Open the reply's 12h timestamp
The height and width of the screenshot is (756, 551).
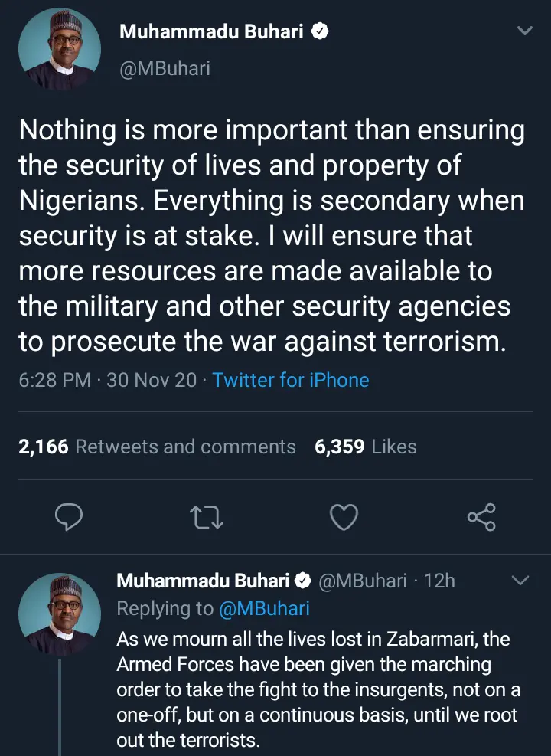tap(439, 581)
